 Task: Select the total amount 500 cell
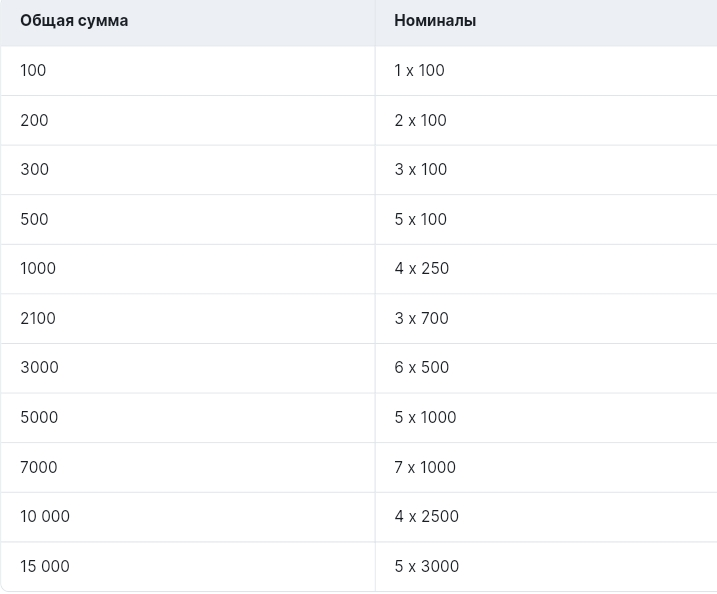click(34, 219)
